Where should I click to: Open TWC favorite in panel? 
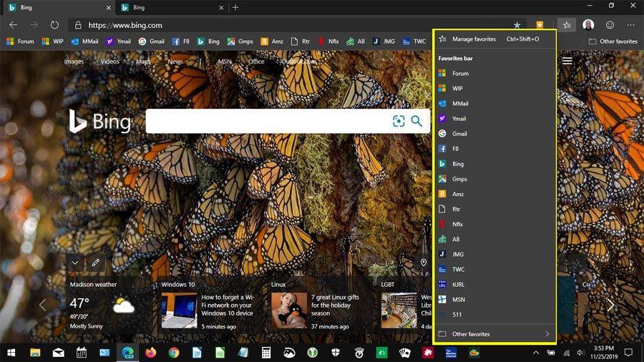[x=494, y=270]
